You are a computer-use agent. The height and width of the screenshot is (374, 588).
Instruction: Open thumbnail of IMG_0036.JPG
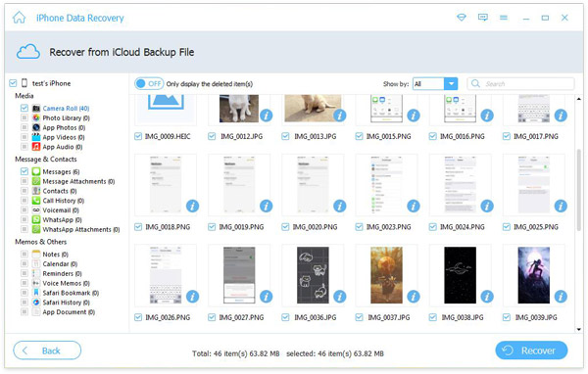pyautogui.click(x=313, y=275)
